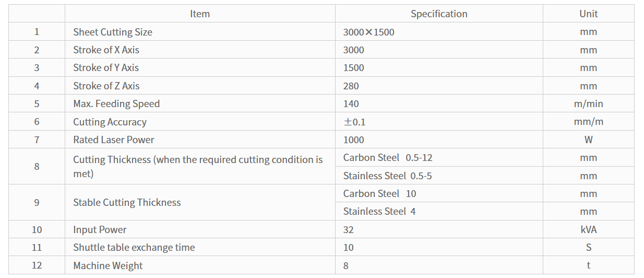Select the Shuttle table exchange time cell
Screen dimensions: 644x278
[200, 247]
